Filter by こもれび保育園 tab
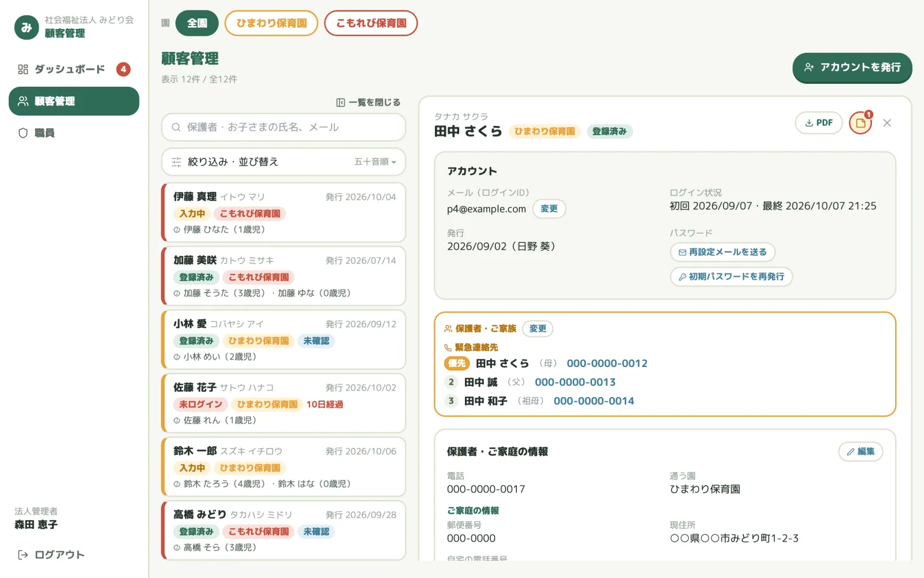The height and width of the screenshot is (578, 924). (x=371, y=23)
